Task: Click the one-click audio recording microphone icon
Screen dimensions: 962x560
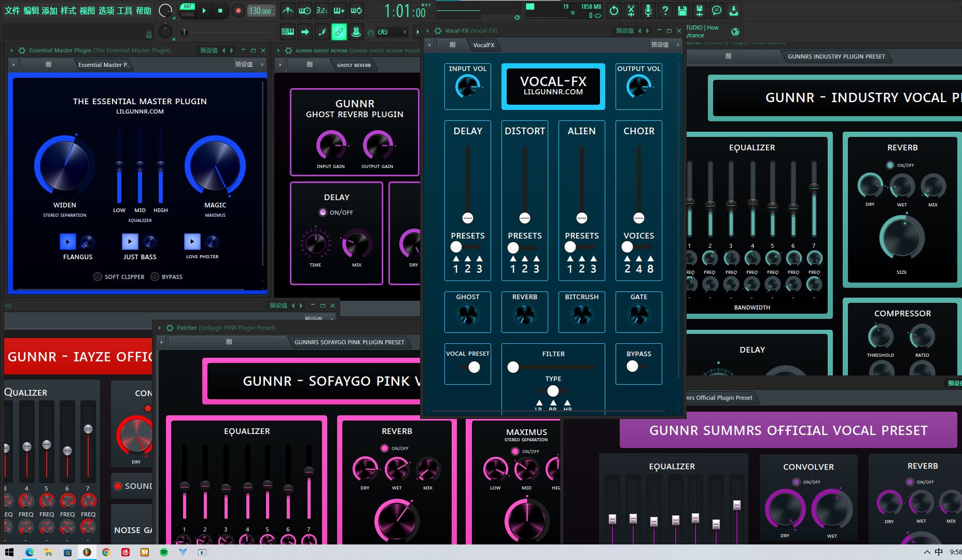Action: pos(648,10)
